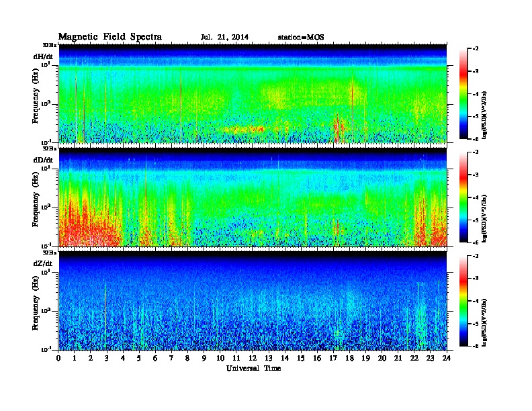Click the '9' hour tick on time axis
This screenshot has width=532, height=411.
(204, 359)
